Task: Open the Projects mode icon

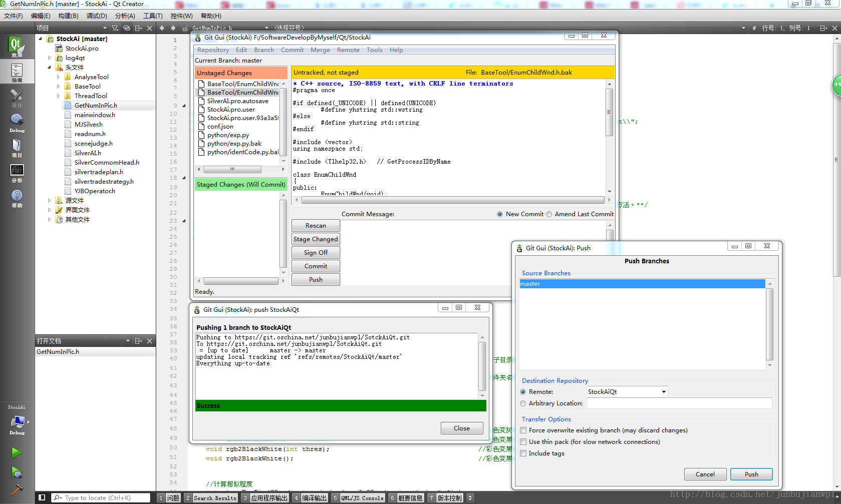Action: (x=17, y=148)
